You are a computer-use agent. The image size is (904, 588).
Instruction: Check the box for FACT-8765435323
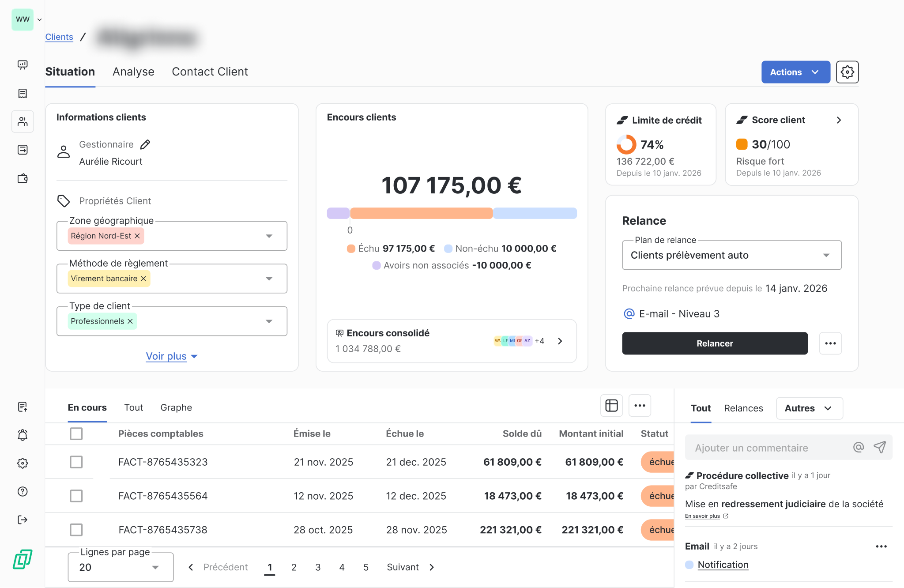tap(76, 462)
